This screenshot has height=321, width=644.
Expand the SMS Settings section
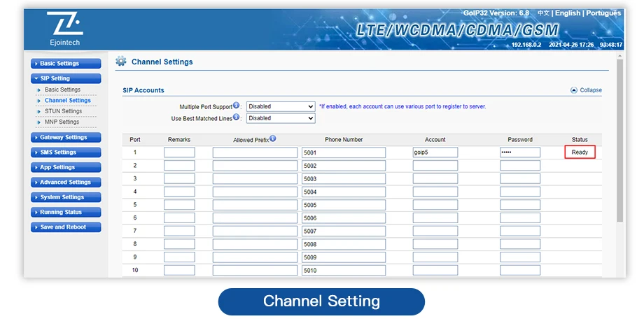(66, 152)
